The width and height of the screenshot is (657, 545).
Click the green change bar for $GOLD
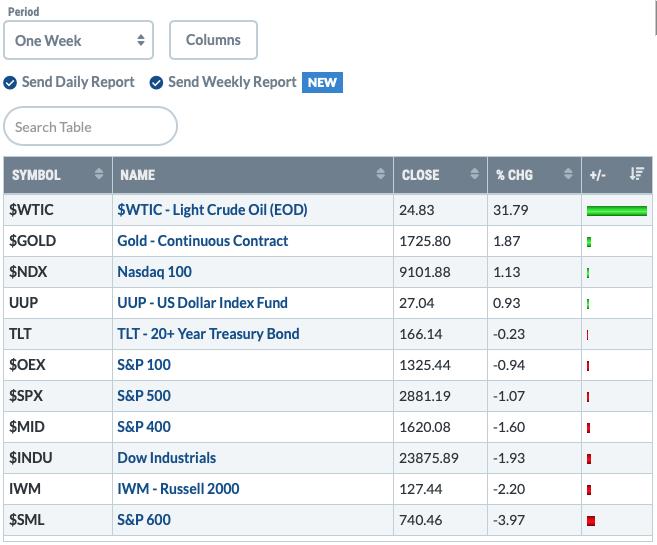coord(589,242)
